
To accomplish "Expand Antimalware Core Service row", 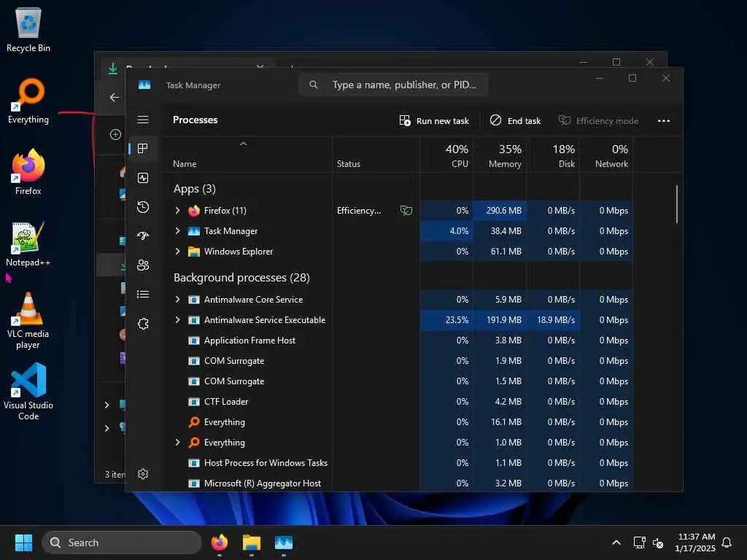I will (x=177, y=300).
